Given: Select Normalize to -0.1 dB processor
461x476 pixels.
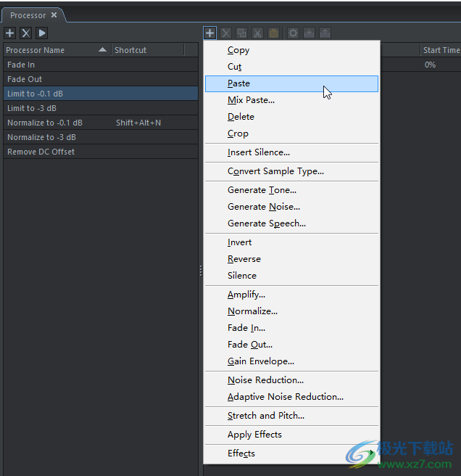Looking at the screenshot, I should click(101, 123).
